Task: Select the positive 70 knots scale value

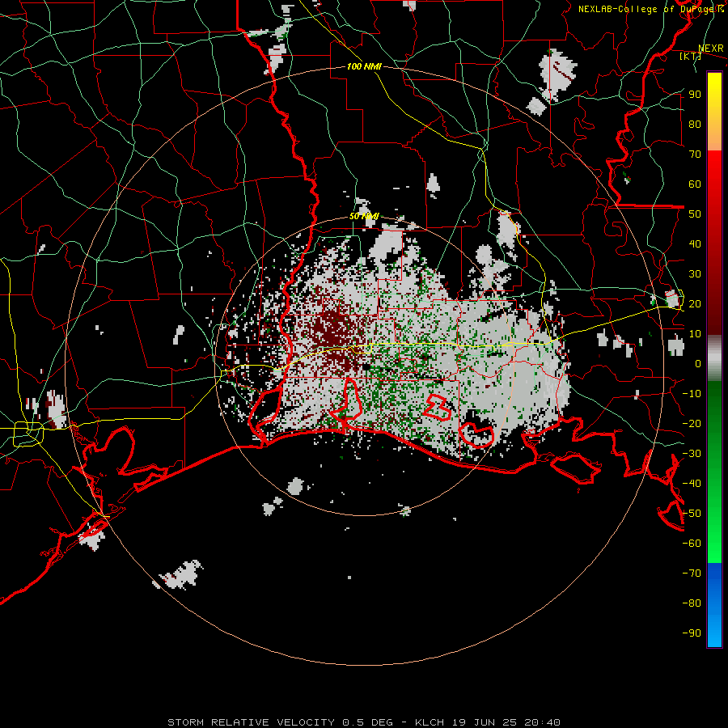Action: [695, 154]
